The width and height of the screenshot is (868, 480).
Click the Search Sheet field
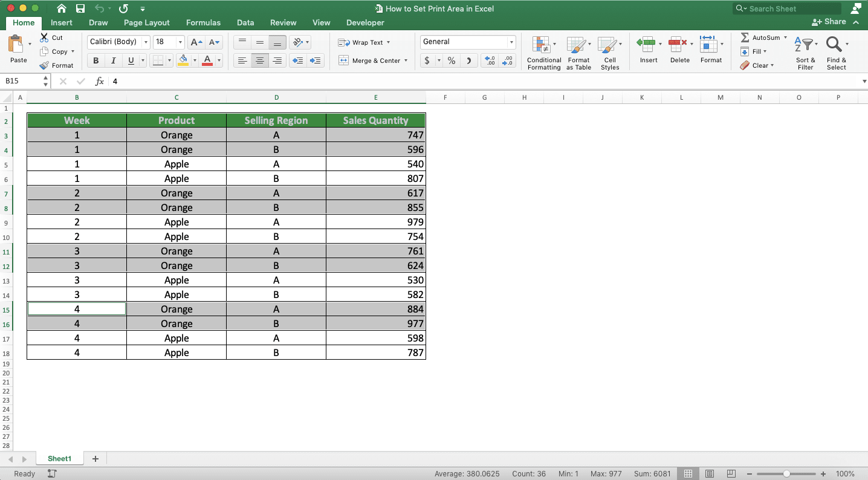pyautogui.click(x=787, y=8)
